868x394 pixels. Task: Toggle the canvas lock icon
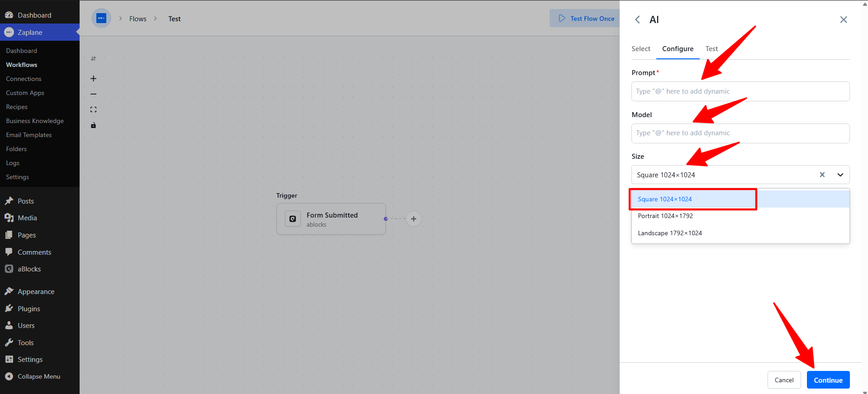(93, 125)
